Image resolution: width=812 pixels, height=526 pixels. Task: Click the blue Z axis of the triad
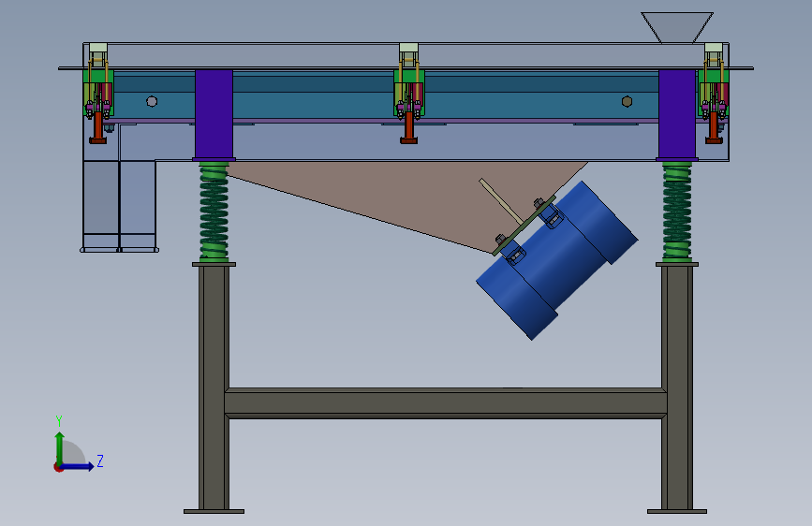point(78,466)
